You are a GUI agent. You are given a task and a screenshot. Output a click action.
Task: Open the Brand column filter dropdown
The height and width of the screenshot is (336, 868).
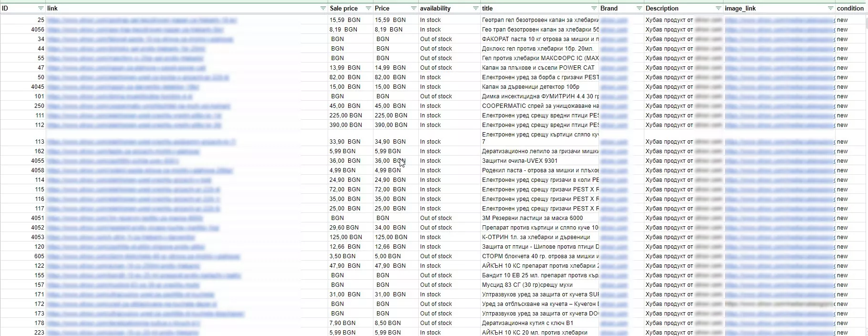[x=639, y=9]
